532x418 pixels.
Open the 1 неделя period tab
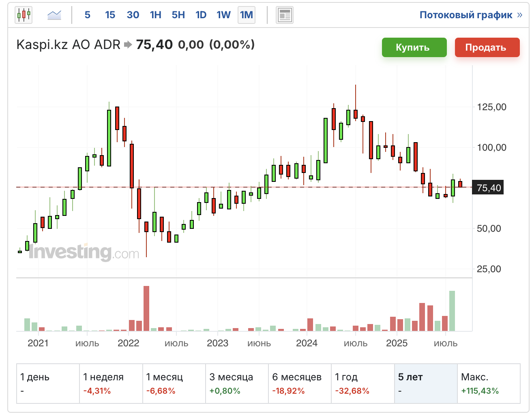tap(111, 383)
